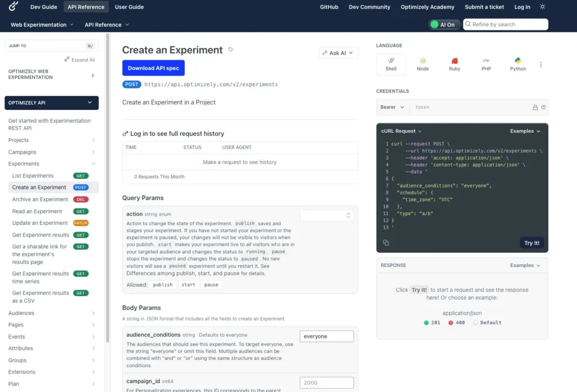Toggle the AI On switch
577x392 pixels.
444,24
